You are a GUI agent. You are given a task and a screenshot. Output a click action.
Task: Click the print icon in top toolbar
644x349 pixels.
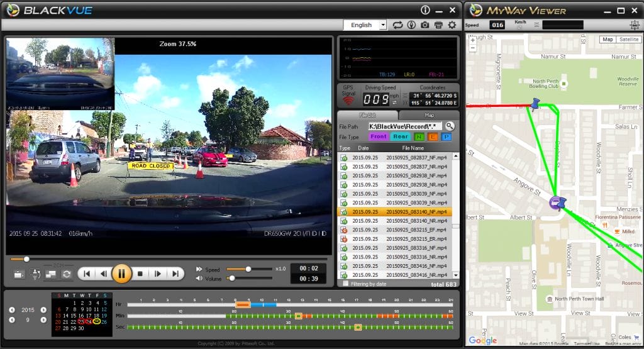tap(438, 25)
